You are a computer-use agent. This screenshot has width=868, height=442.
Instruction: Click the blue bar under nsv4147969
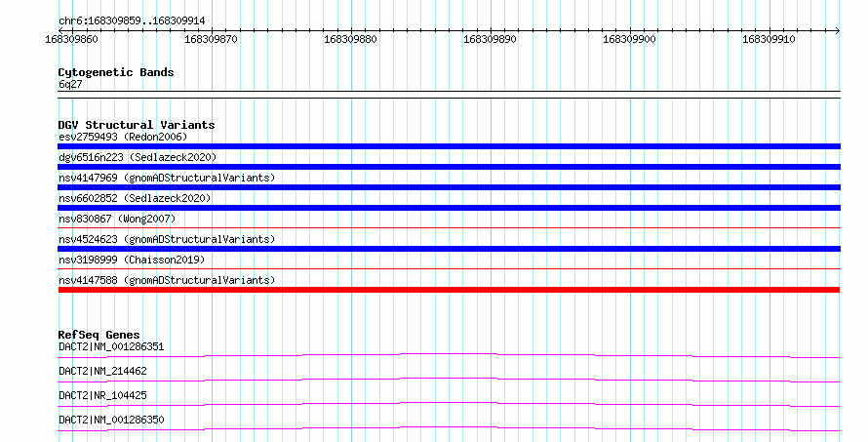[x=449, y=187]
